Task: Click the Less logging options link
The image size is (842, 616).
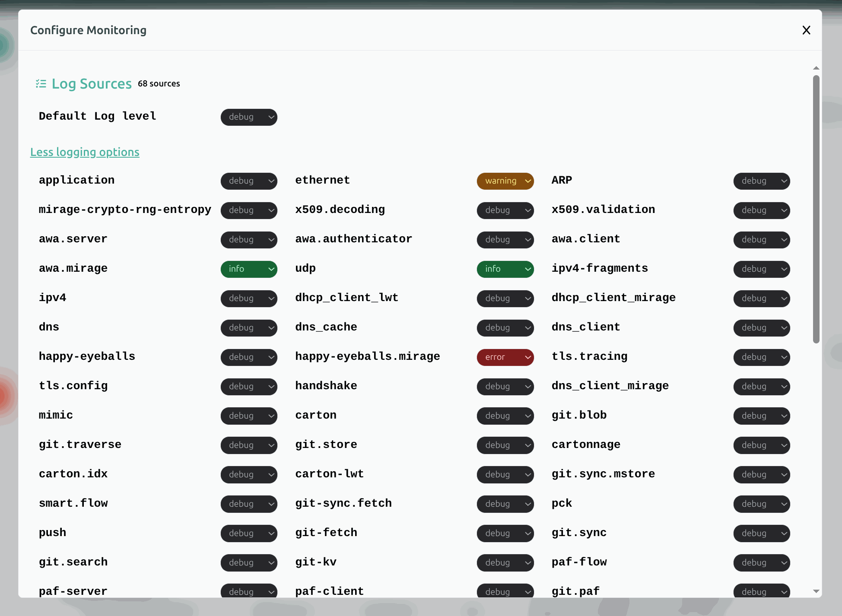Action: (85, 152)
